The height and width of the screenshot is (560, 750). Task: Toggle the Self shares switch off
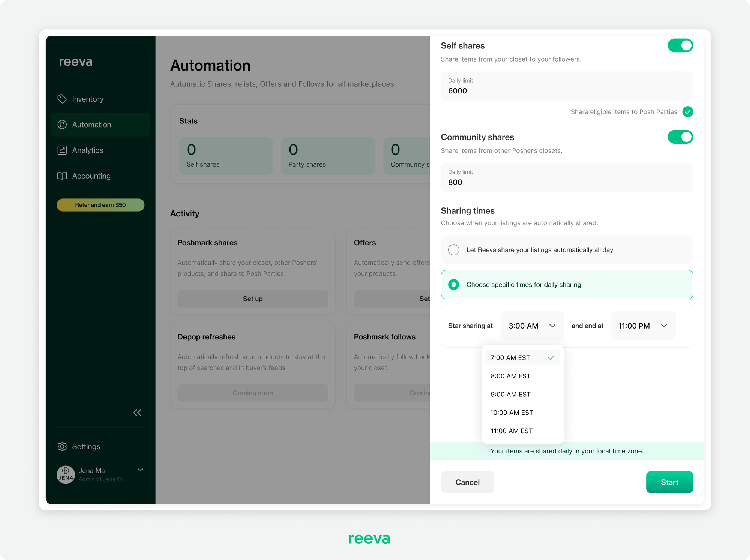click(x=680, y=45)
